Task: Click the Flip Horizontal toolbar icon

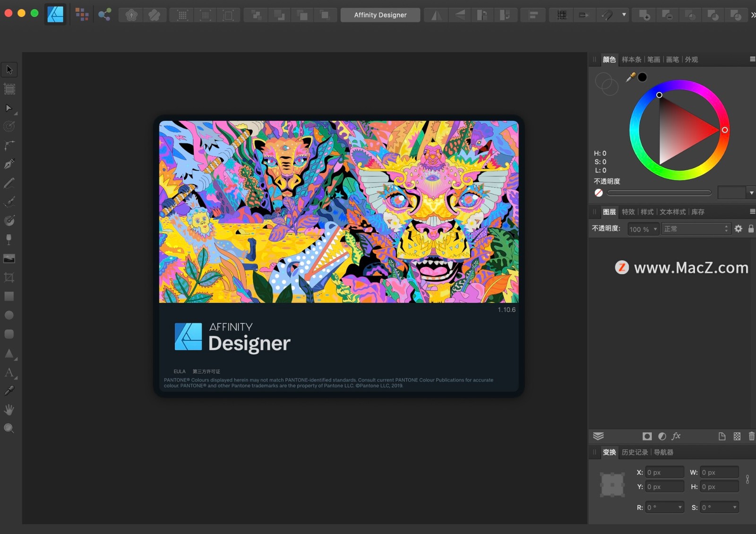Action: 436,15
